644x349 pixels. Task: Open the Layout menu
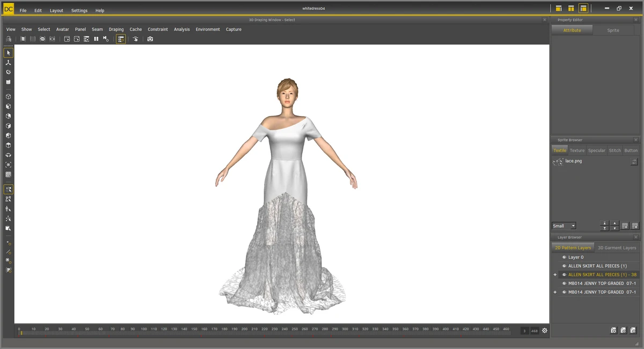(x=56, y=11)
